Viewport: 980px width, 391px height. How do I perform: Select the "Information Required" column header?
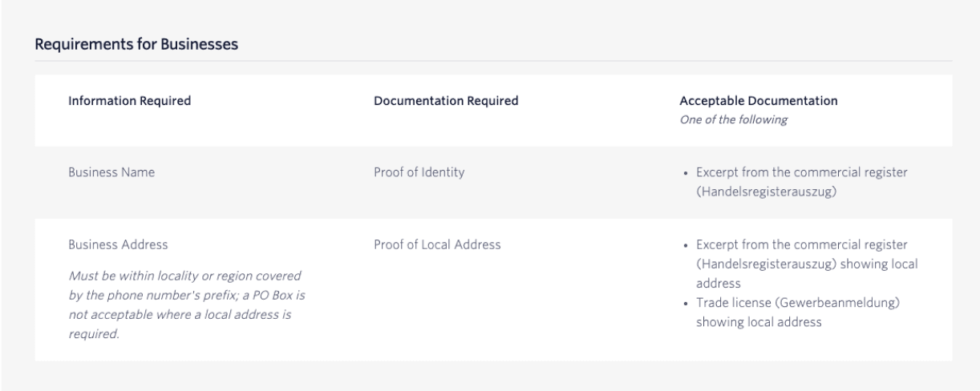129,101
